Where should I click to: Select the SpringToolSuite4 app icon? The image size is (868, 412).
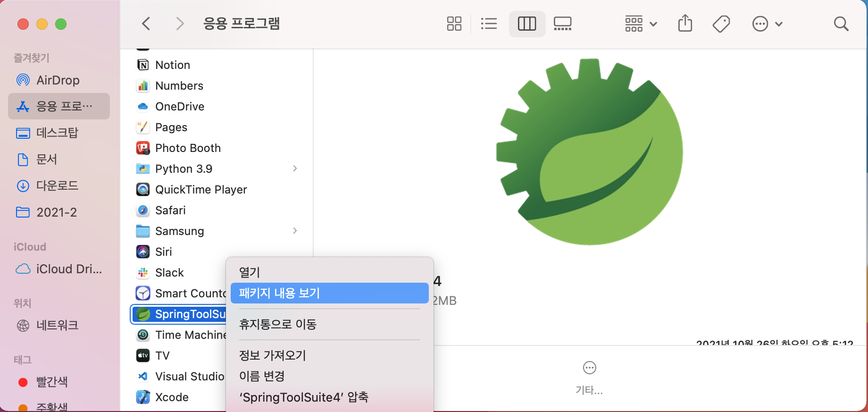pos(143,314)
